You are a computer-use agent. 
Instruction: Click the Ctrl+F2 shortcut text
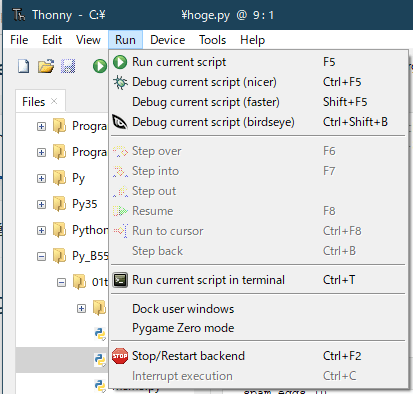(342, 356)
